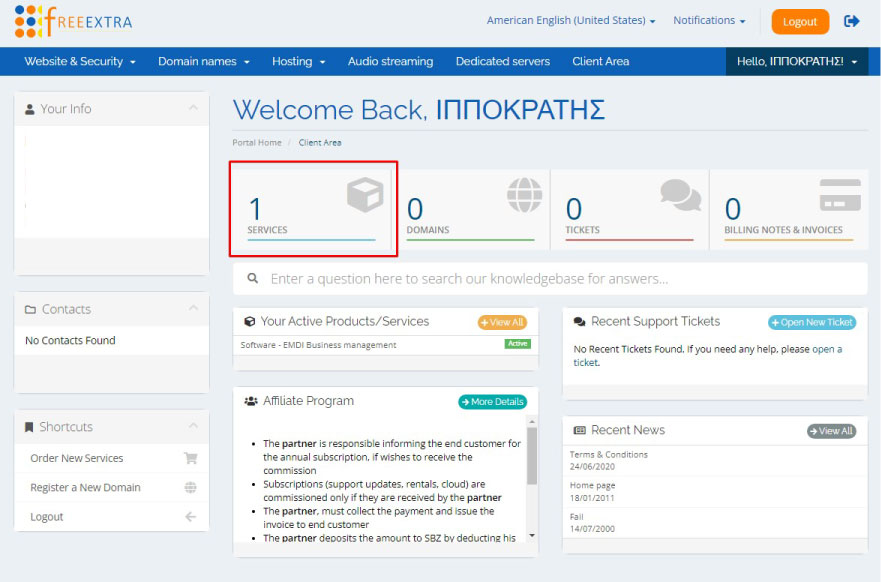Click the shopping cart icon in Shortcuts
This screenshot has width=881, height=582.
[190, 458]
